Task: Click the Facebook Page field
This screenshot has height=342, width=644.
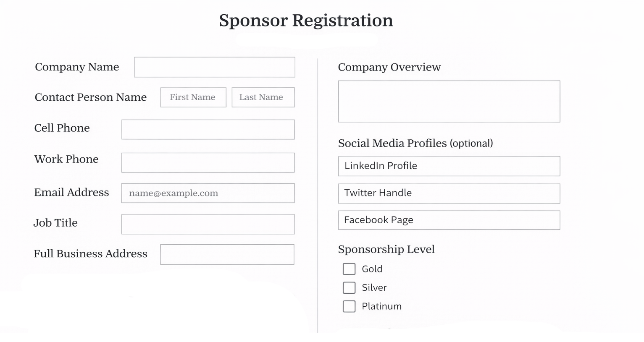Action: click(449, 220)
